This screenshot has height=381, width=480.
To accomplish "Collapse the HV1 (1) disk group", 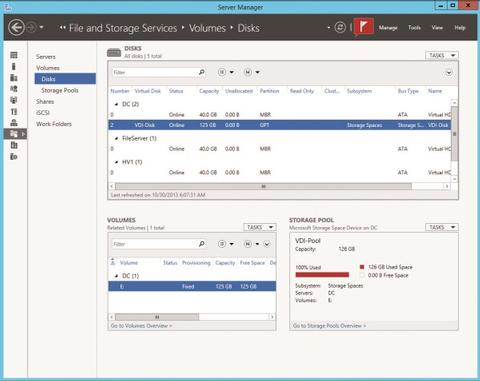I will point(116,162).
